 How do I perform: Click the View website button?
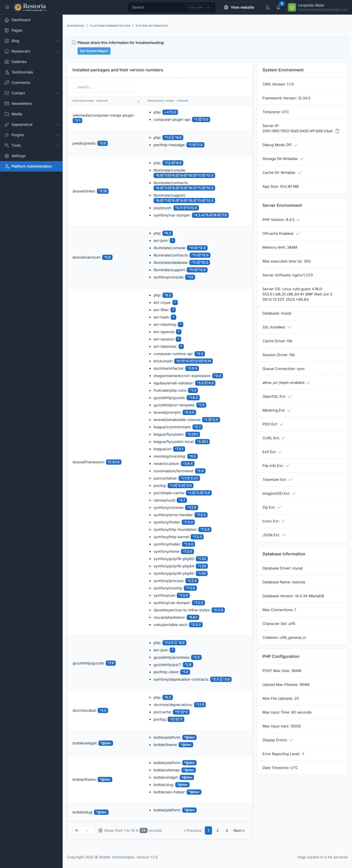pos(239,7)
